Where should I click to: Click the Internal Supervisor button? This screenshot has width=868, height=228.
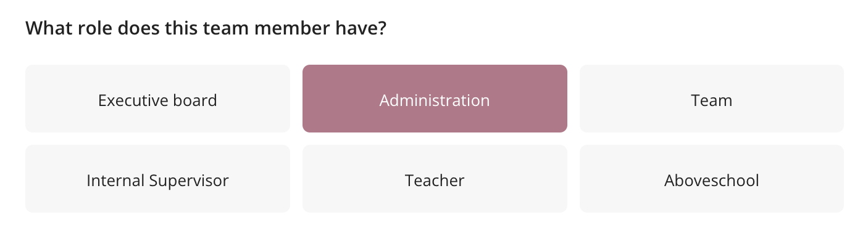[157, 179]
